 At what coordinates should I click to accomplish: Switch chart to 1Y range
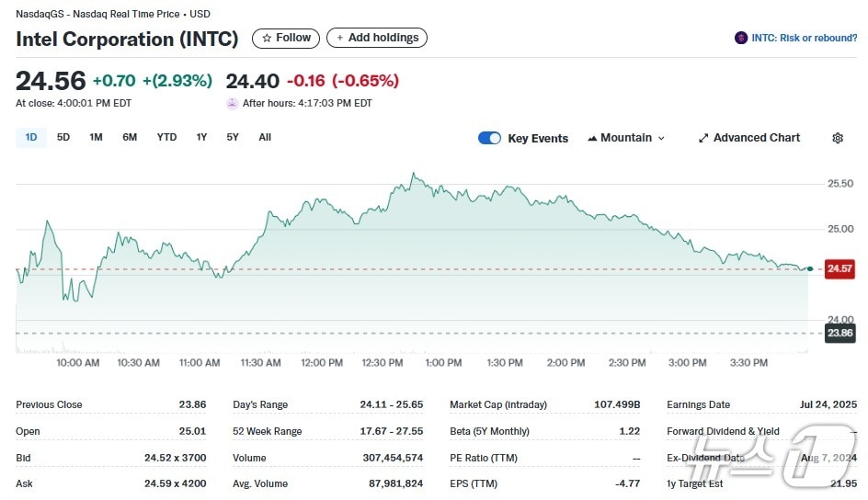click(x=201, y=137)
